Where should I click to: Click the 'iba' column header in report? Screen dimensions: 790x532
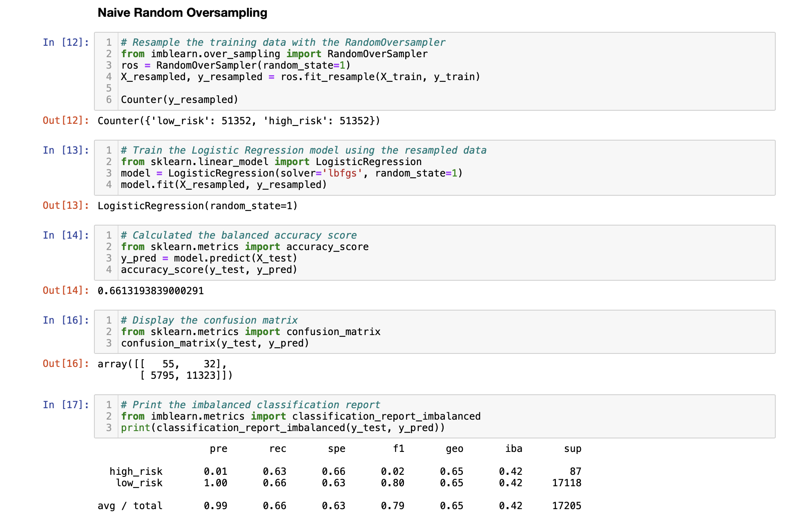(x=513, y=448)
